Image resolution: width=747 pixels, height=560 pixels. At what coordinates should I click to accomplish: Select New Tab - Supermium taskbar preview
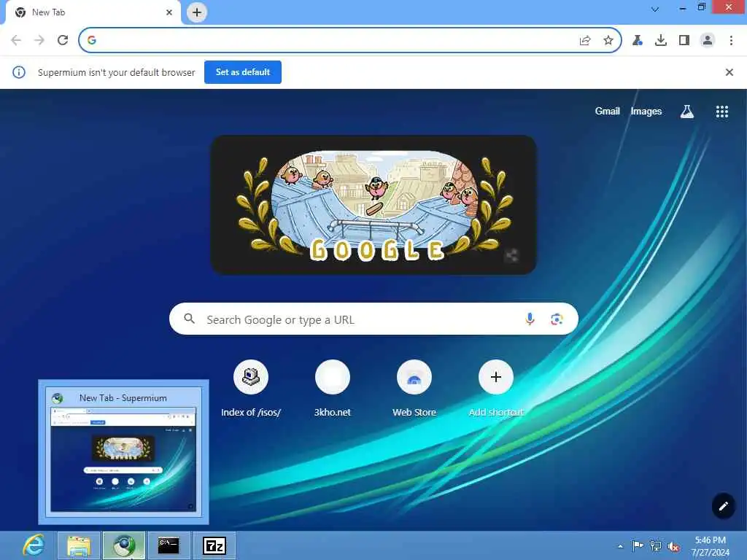pos(123,452)
